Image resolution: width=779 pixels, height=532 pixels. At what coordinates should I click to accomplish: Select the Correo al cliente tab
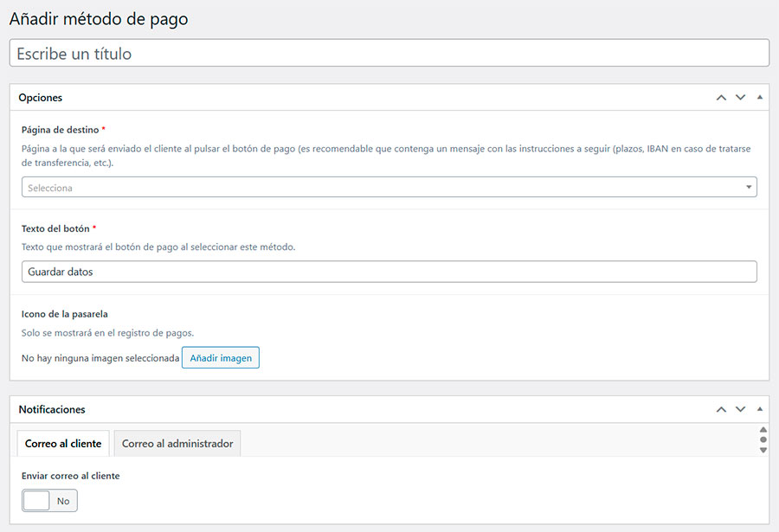(63, 444)
